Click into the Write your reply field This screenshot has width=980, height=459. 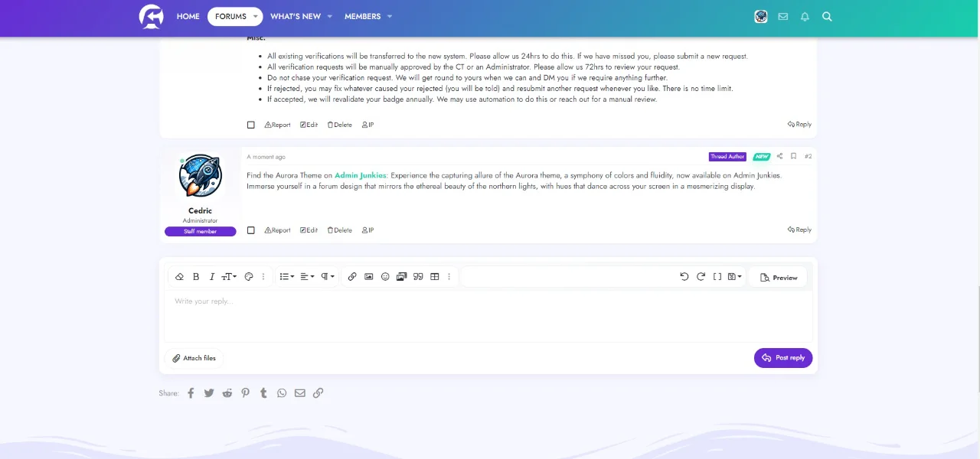488,316
